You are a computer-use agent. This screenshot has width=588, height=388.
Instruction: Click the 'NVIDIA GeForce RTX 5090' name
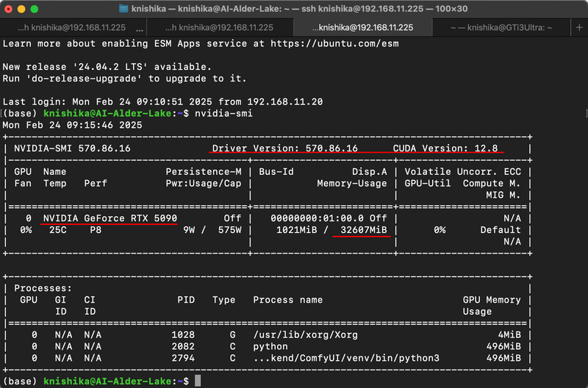coord(110,218)
